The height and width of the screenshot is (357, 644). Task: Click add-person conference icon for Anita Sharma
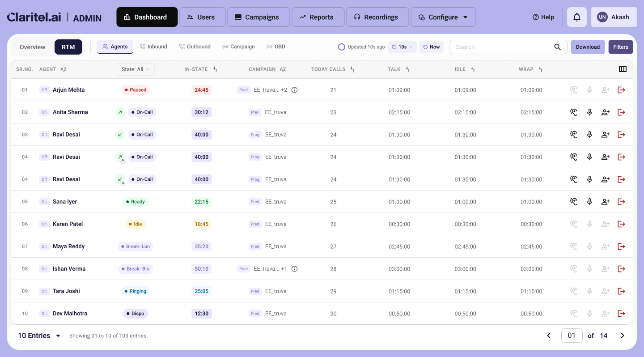[606, 112]
